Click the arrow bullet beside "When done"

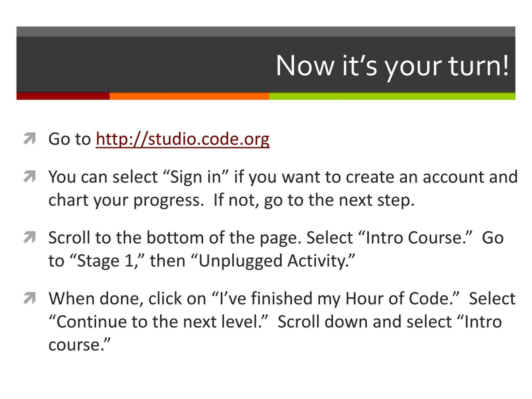pyautogui.click(x=30, y=298)
